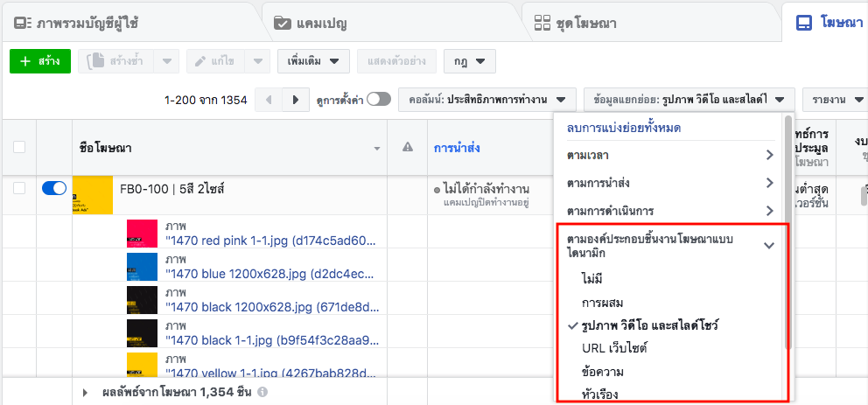
Task: Open the เพิ่มเติม dropdown
Action: coord(313,61)
